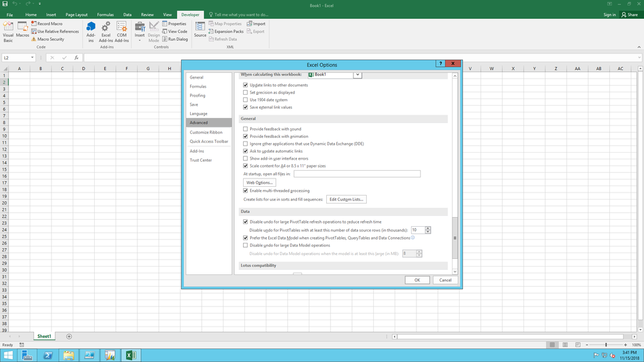Open the Formulas ribbon tab

[x=105, y=15]
